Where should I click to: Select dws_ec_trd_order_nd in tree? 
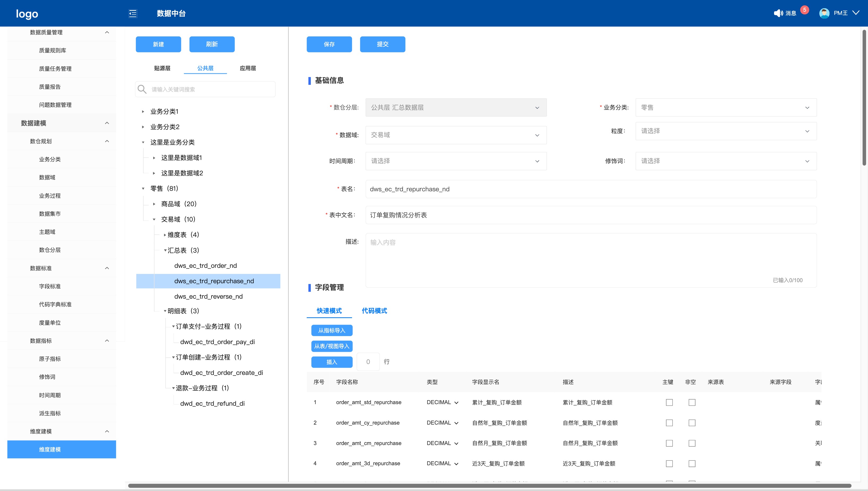pos(205,266)
